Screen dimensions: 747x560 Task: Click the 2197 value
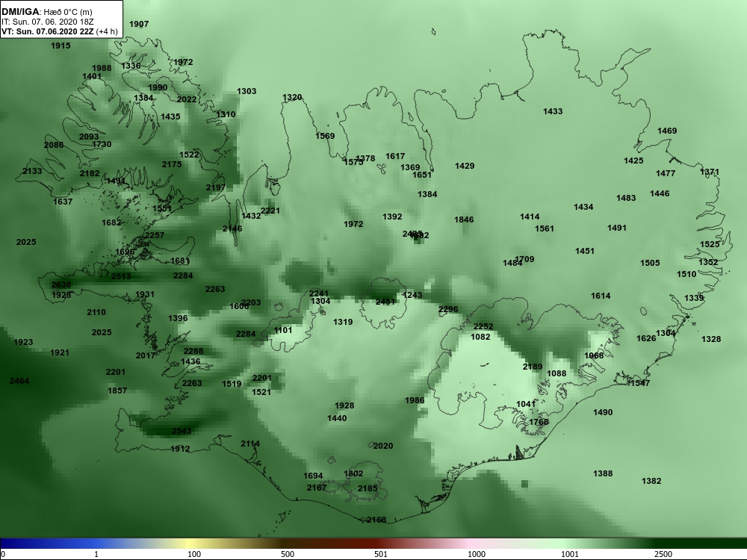pos(216,187)
